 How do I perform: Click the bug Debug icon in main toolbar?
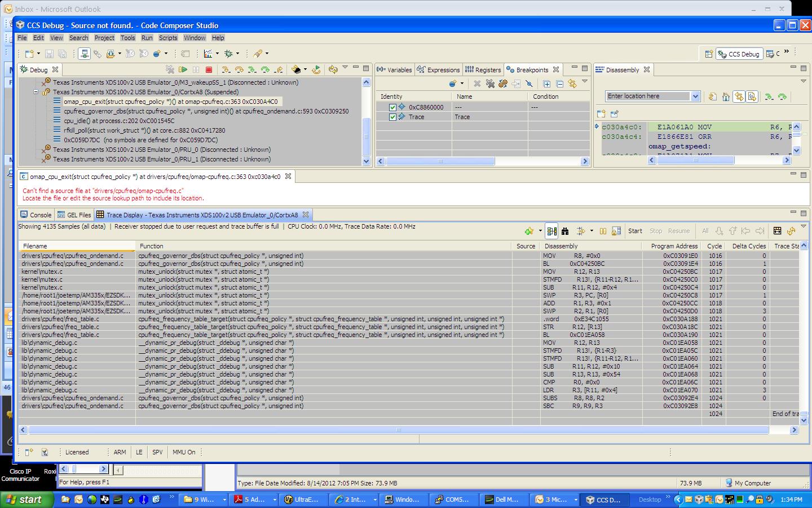[x=228, y=54]
